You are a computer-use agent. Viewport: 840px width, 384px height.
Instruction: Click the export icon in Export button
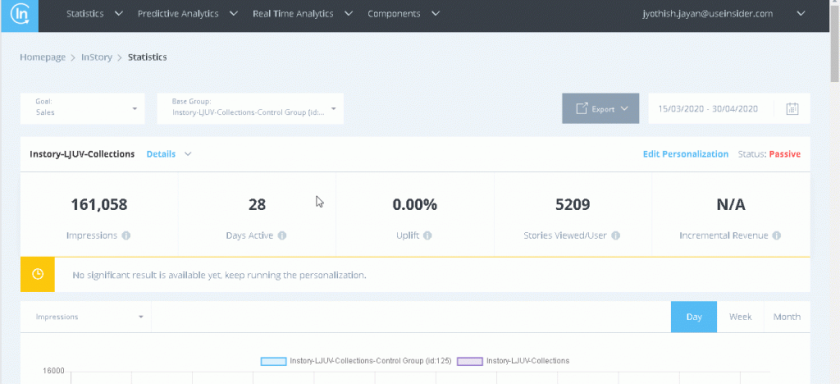582,109
